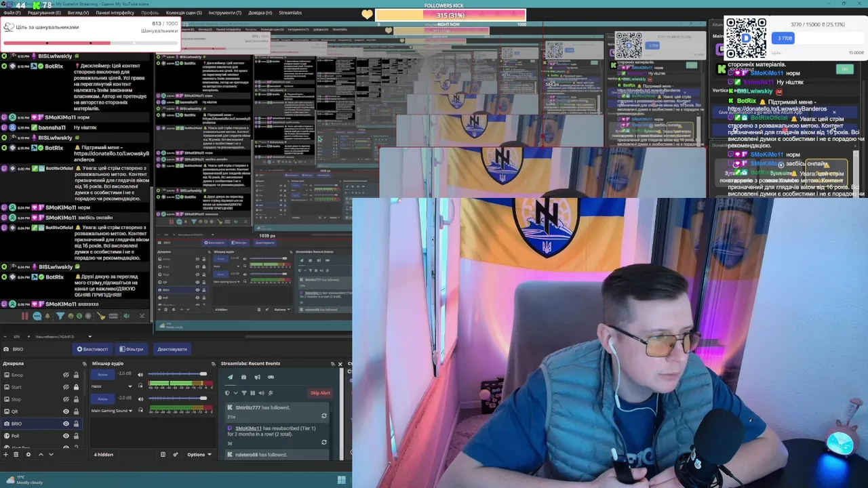This screenshot has height=488, width=868.
Task: Open the Streamlabs menu in menu bar
Action: pos(290,13)
